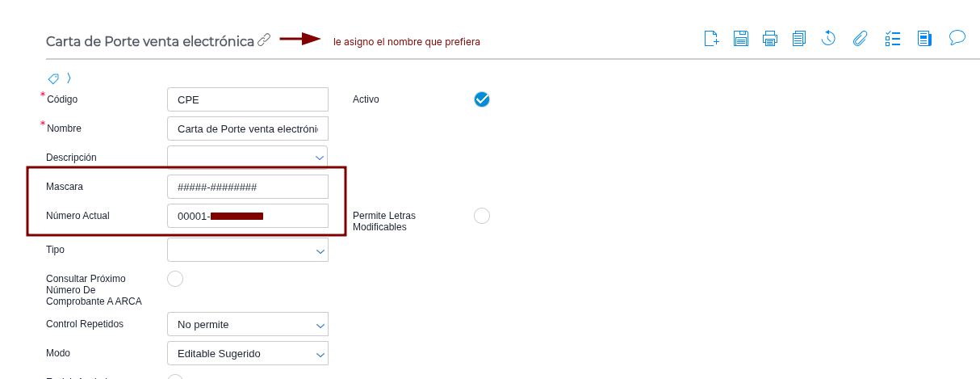Click the paperclip attachments icon
This screenshot has height=379, width=980.
(861, 38)
